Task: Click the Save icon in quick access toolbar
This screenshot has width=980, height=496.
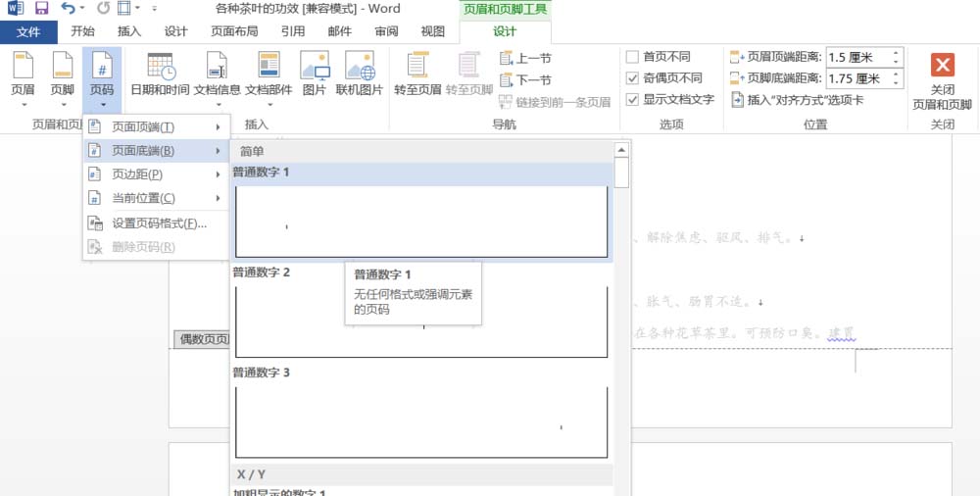Action: point(41,9)
